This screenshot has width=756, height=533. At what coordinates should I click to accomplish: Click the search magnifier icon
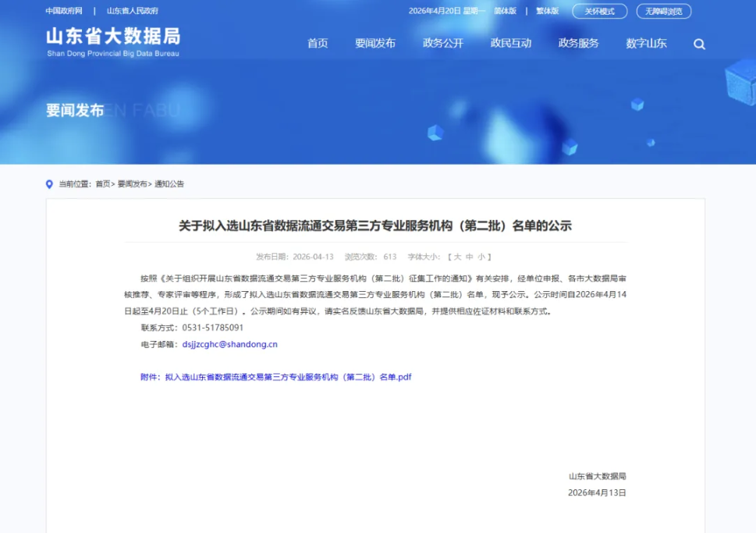pyautogui.click(x=699, y=44)
